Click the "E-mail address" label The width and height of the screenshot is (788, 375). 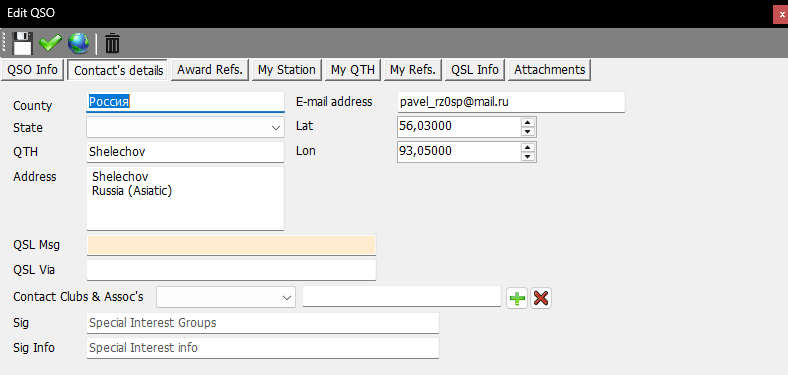tap(334, 102)
